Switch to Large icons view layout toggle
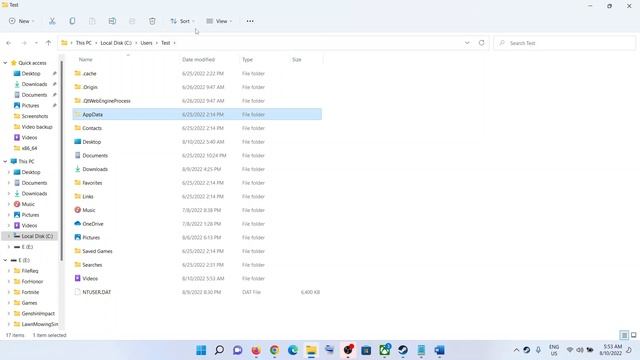This screenshot has width=640, height=360. tap(633, 335)
